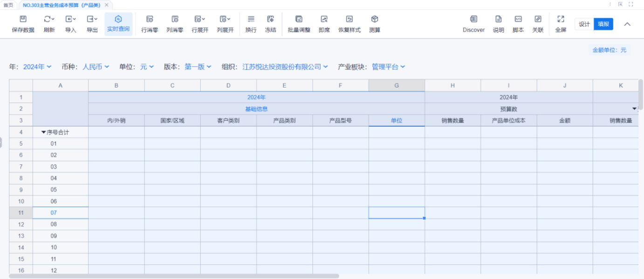Click the Real-time Query (实时查询) icon
Viewport: 644px width, 279px height.
118,20
